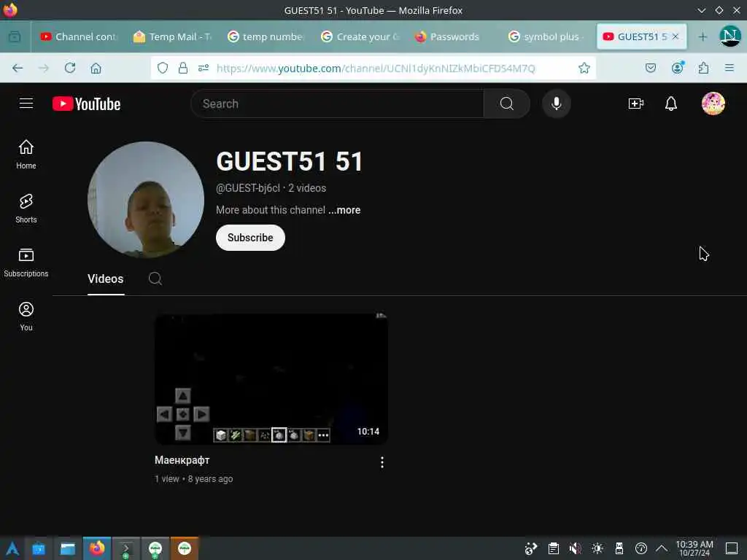Open site permissions icon in address bar
Viewport: 747px width, 560px height.
tap(204, 68)
